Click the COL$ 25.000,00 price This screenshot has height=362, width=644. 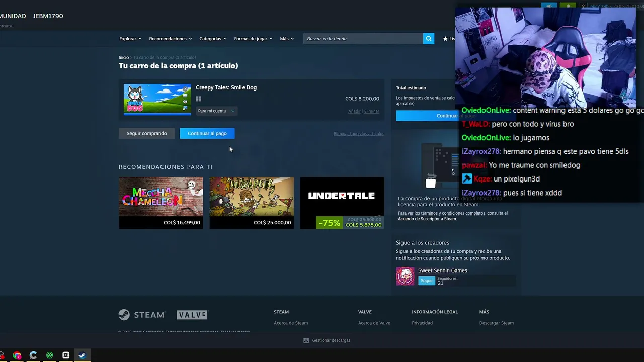pyautogui.click(x=272, y=222)
